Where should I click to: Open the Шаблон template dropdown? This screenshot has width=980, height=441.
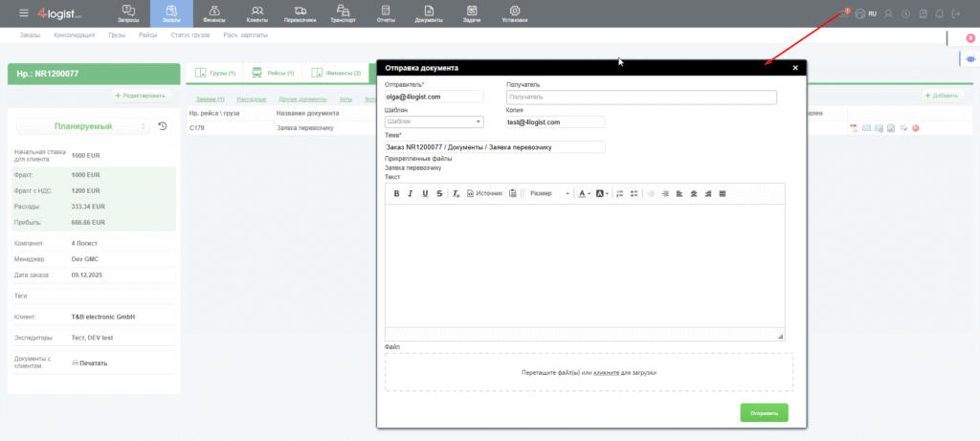(x=434, y=122)
